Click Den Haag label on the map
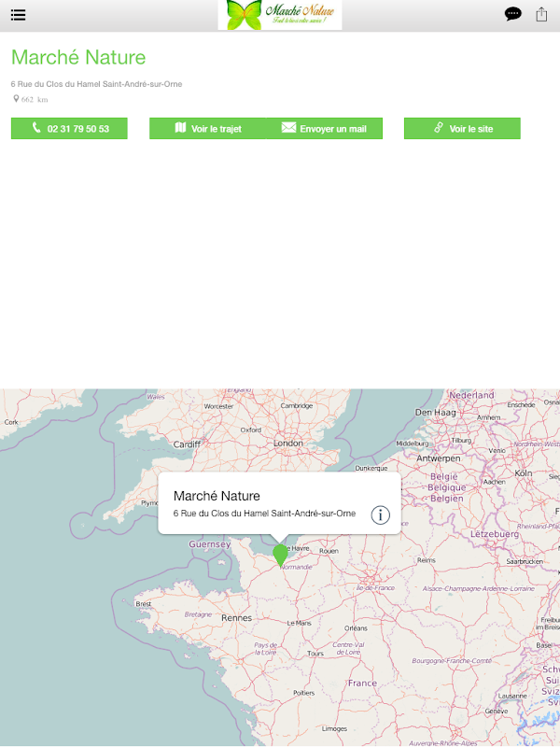The image size is (560, 747). [x=435, y=413]
